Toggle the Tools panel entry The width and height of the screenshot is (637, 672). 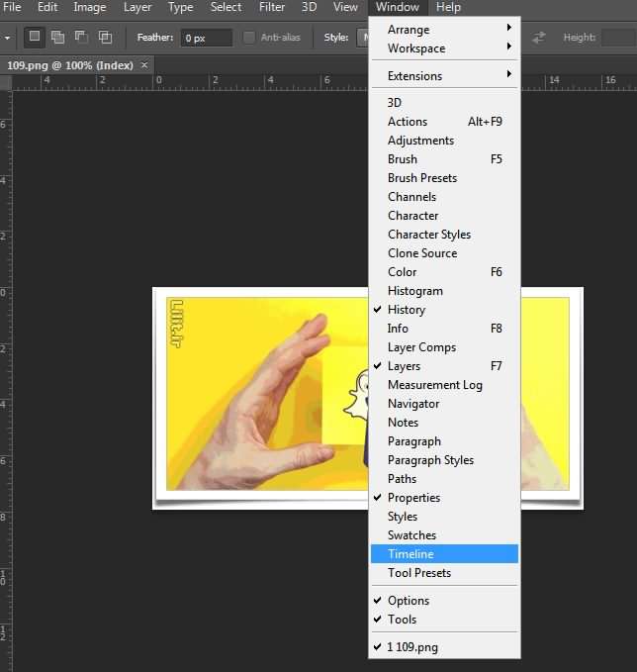coord(445,620)
